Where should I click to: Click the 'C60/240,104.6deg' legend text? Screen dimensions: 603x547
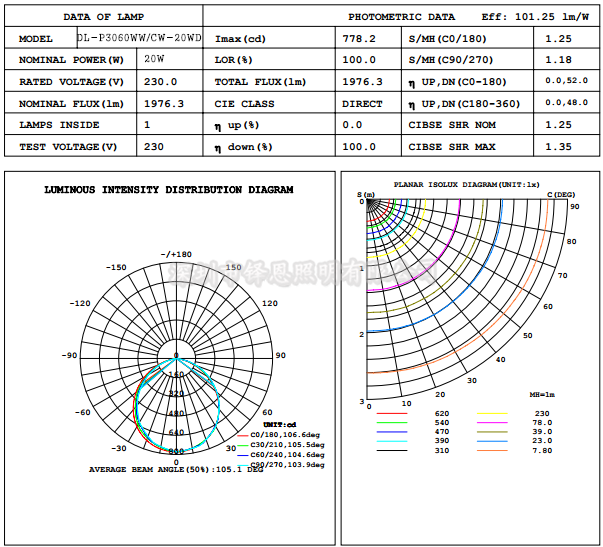pos(287,455)
